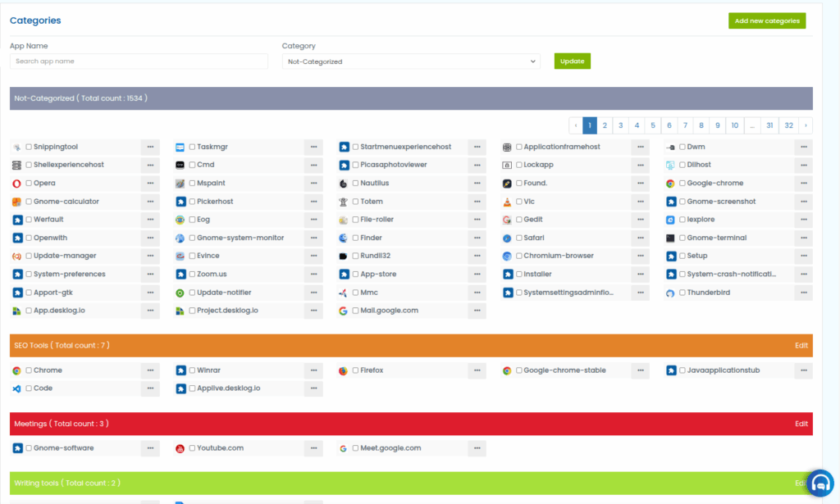
Task: Click the Opera app icon
Action: (16, 184)
